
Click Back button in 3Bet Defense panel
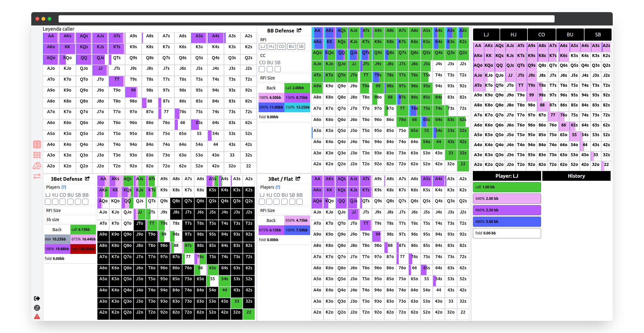[57, 230]
